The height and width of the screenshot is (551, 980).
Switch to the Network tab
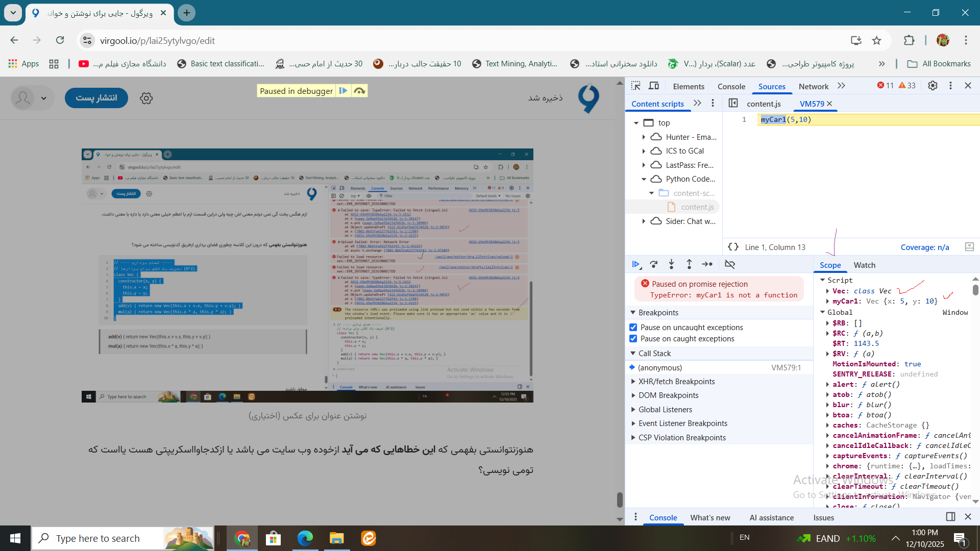pos(813,86)
